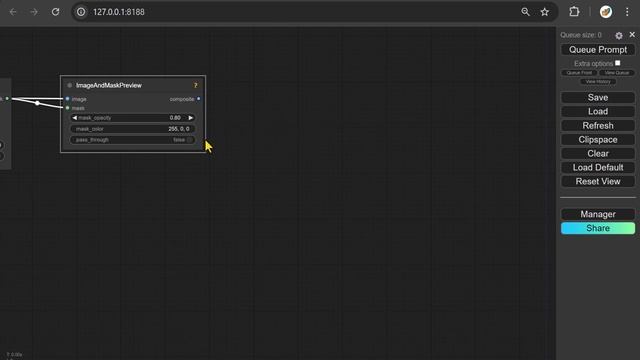The height and width of the screenshot is (360, 640).
Task: Click the image input socket dot
Action: click(x=67, y=99)
